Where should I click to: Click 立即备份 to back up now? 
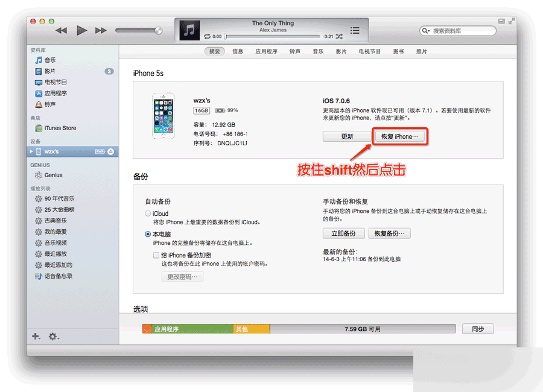click(343, 233)
